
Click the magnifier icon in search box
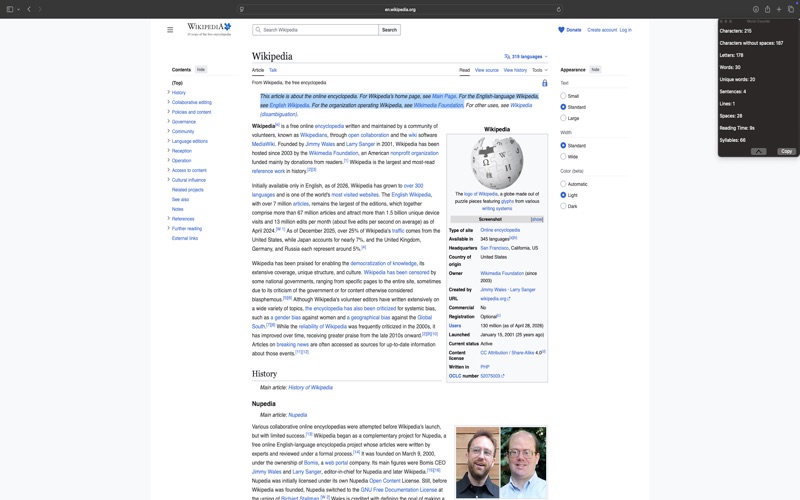click(258, 30)
